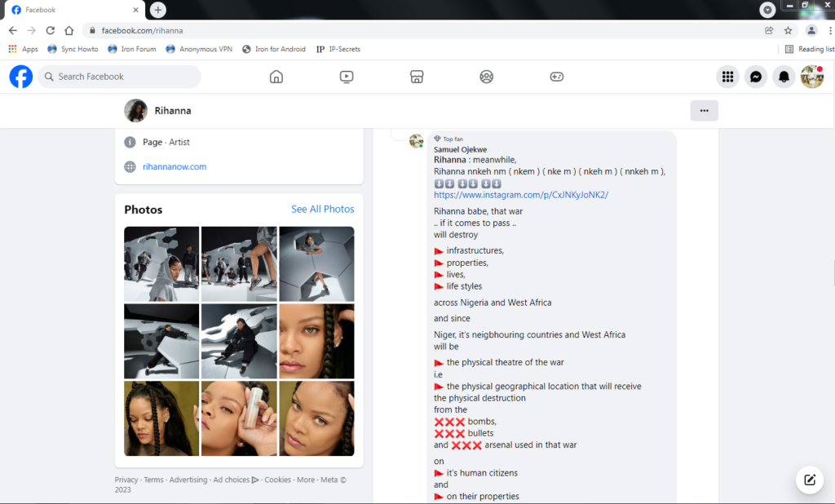Open the Groups icon
Viewport: 835px width, 504px height.
486,77
